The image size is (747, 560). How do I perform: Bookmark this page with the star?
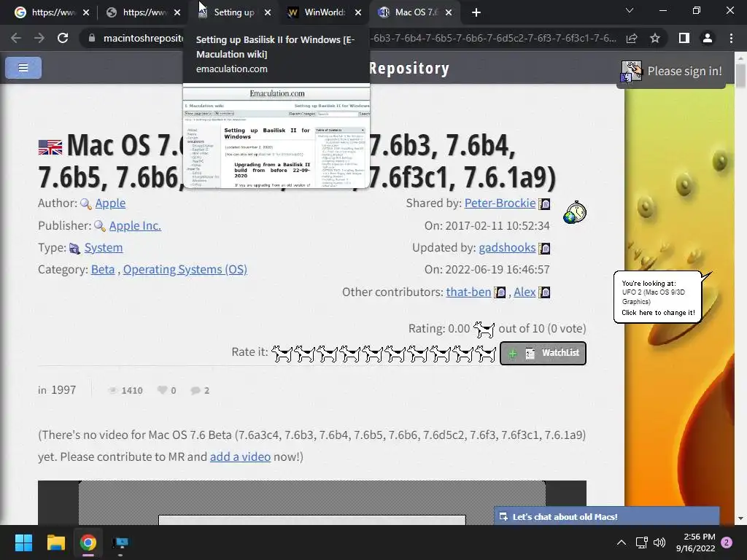click(655, 38)
